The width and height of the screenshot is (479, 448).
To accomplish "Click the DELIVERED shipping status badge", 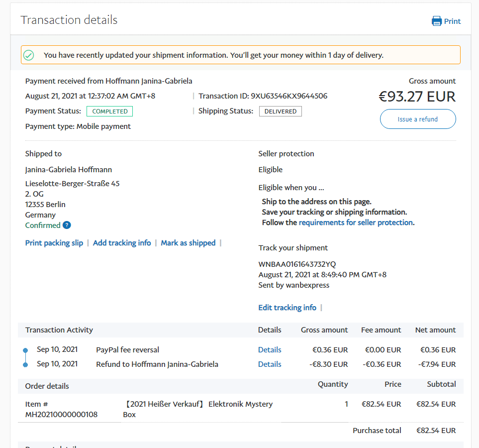I will tap(280, 112).
